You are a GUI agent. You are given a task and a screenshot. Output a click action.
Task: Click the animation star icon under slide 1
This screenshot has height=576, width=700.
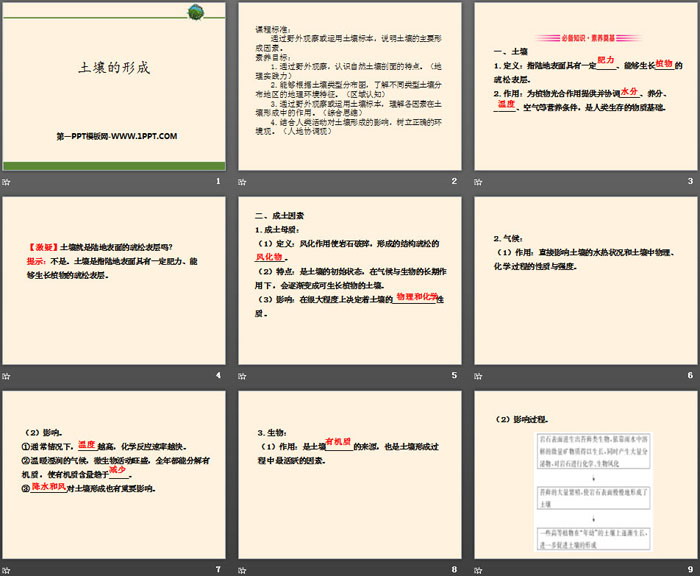click(6, 182)
